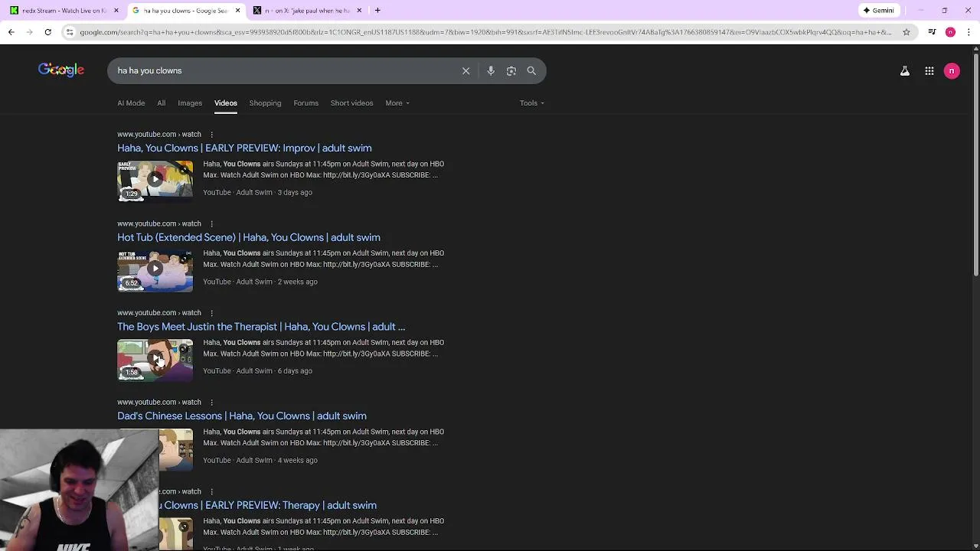Bookmark this page with the star icon
This screenshot has width=980, height=551.
point(906,32)
